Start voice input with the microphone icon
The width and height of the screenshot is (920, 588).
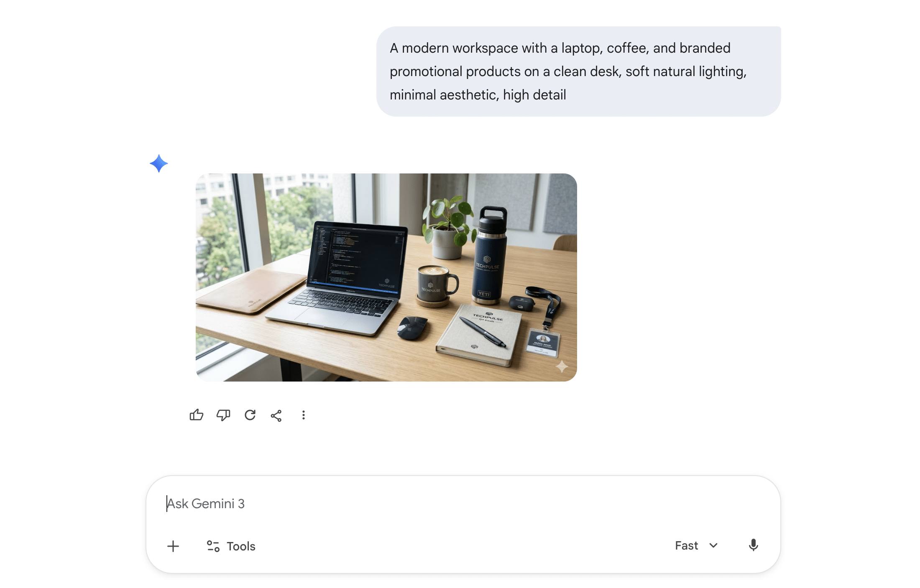[x=753, y=545]
